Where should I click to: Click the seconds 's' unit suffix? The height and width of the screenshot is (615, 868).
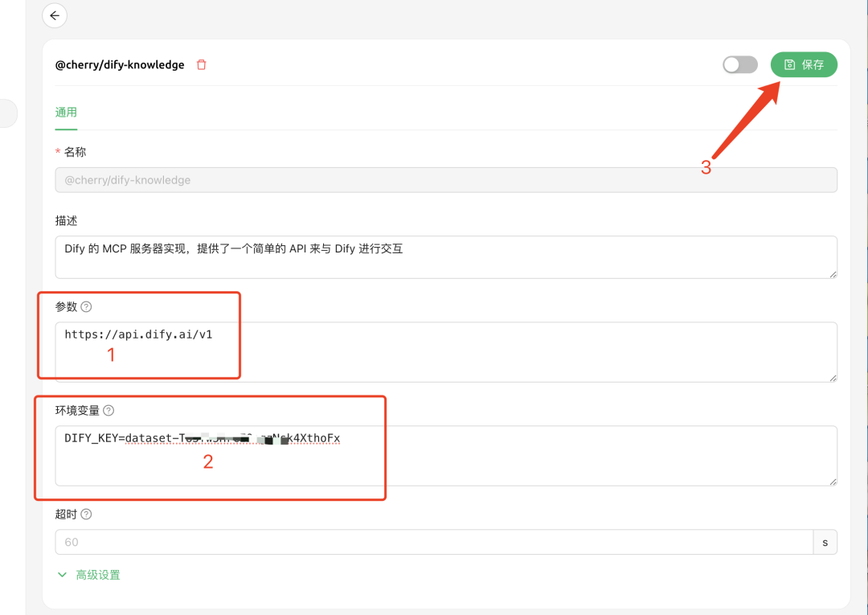point(825,542)
